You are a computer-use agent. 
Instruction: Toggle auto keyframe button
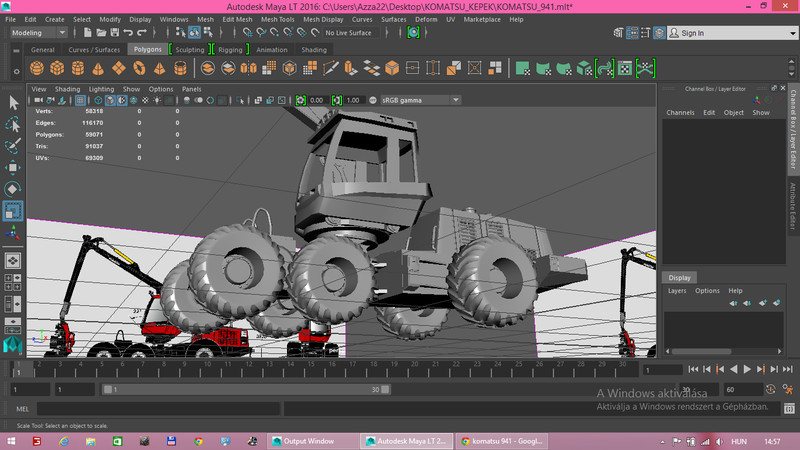point(770,390)
